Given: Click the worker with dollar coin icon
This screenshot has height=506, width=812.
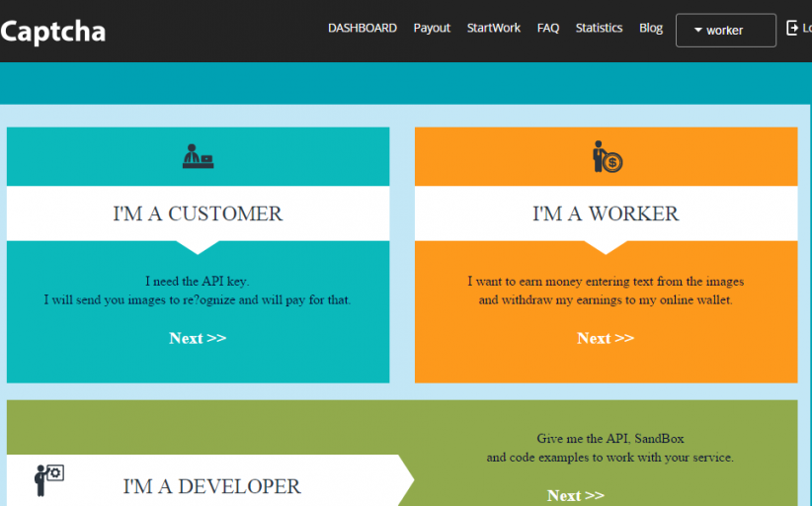Looking at the screenshot, I should click(606, 156).
